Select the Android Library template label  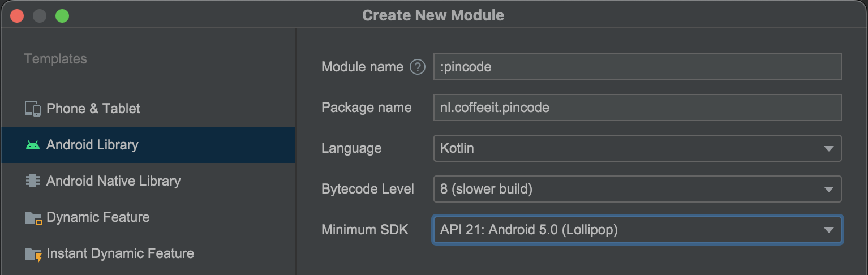tap(92, 145)
